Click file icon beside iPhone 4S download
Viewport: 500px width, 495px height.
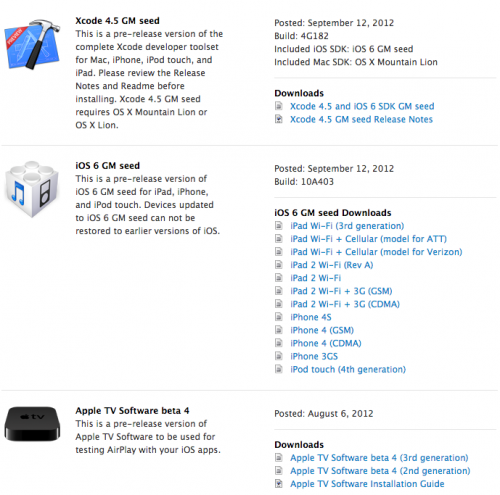(x=279, y=317)
